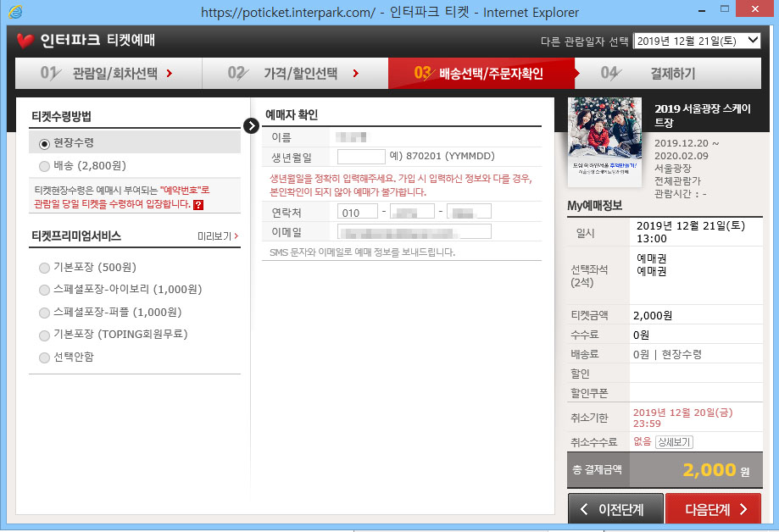Image resolution: width=779 pixels, height=532 pixels.
Task: Click the 티켓프리미엄서비스 section heading
Action: pyautogui.click(x=76, y=236)
